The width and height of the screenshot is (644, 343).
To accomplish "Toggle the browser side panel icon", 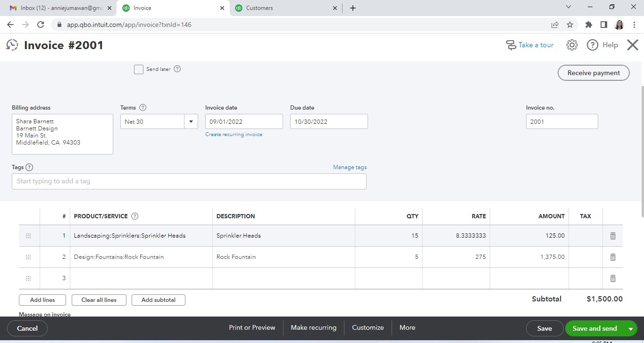I will pyautogui.click(x=603, y=25).
